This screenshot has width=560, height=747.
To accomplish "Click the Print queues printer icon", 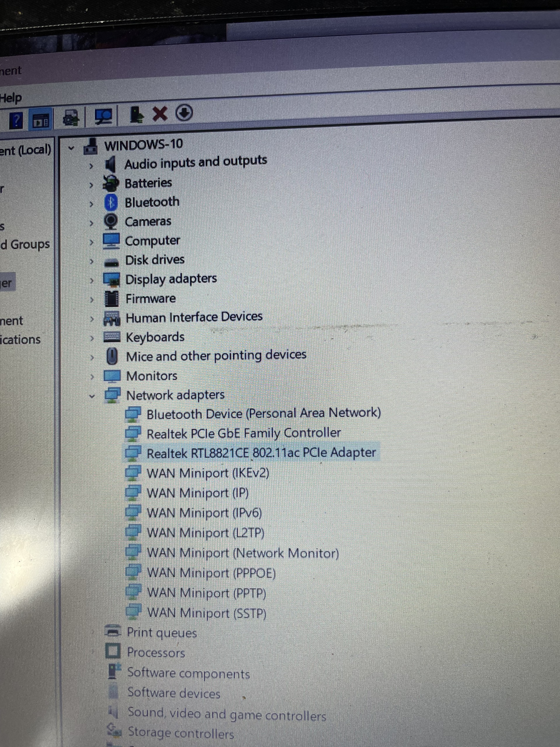I will tap(113, 630).
